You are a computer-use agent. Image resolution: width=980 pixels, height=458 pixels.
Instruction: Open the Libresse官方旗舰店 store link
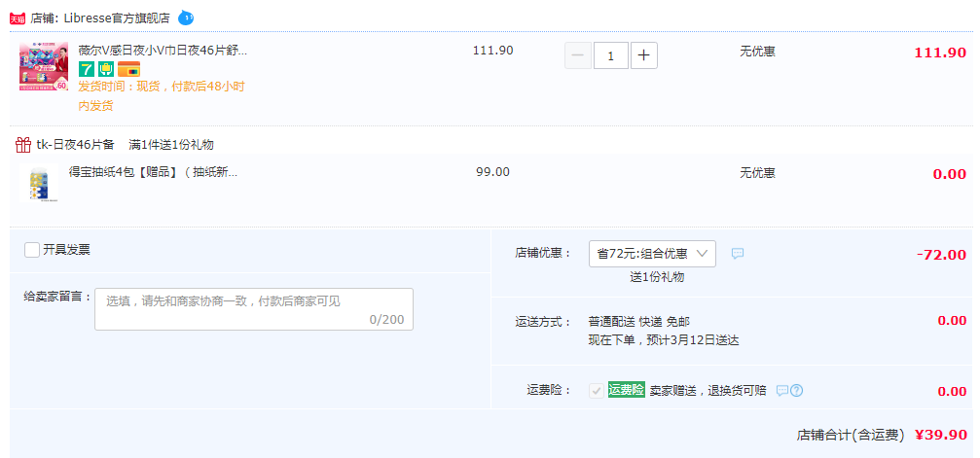pos(117,18)
